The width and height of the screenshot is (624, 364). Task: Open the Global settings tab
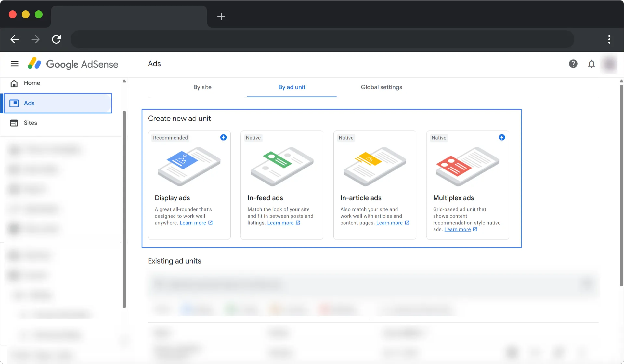click(381, 87)
